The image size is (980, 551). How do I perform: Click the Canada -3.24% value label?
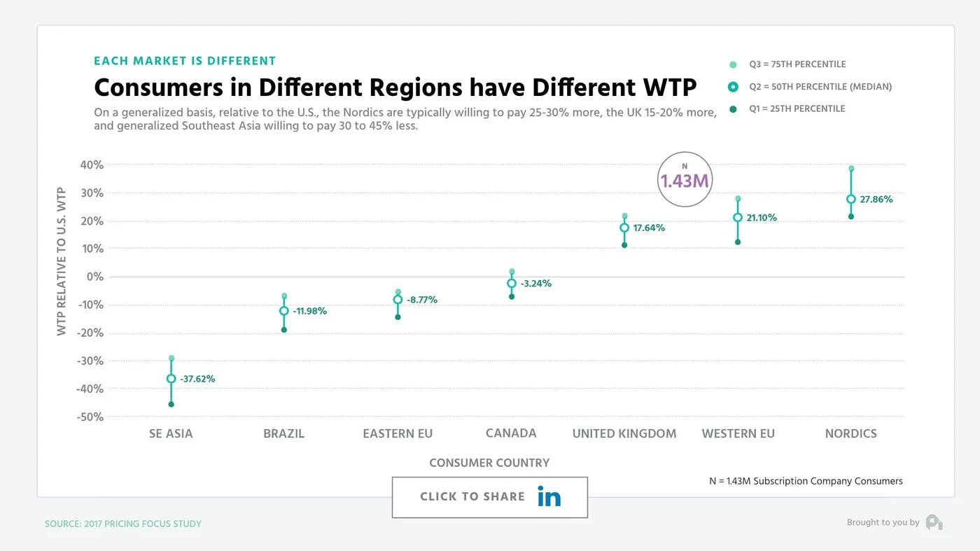535,284
